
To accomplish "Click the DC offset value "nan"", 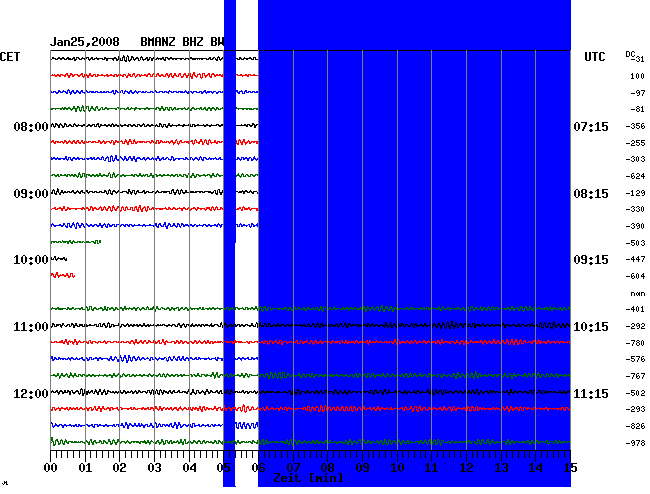I will [x=638, y=294].
